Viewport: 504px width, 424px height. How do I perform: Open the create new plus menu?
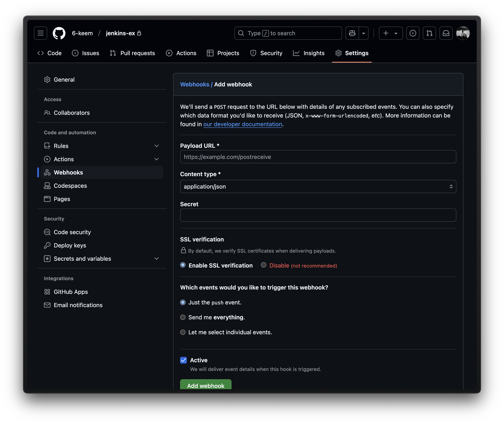(391, 33)
